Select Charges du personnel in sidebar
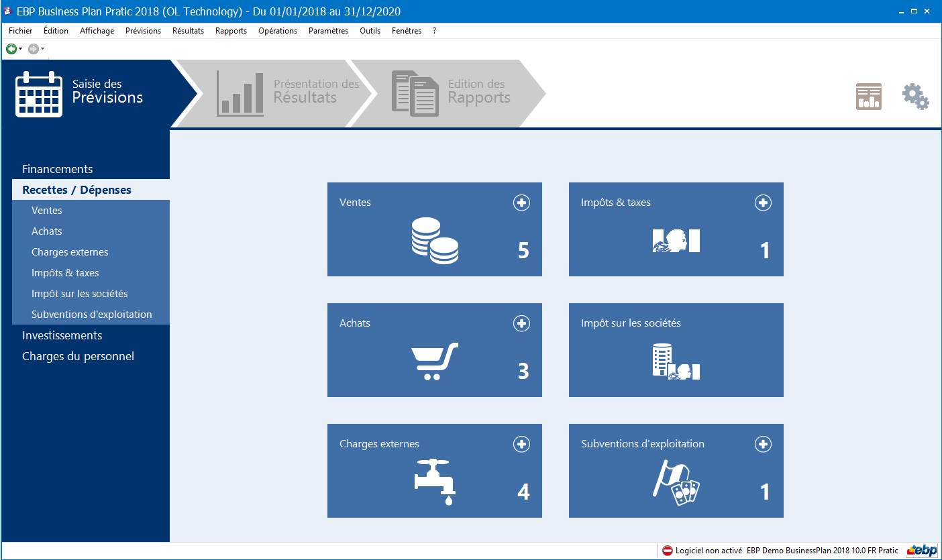Viewport: 942px width, 560px height. coord(78,356)
